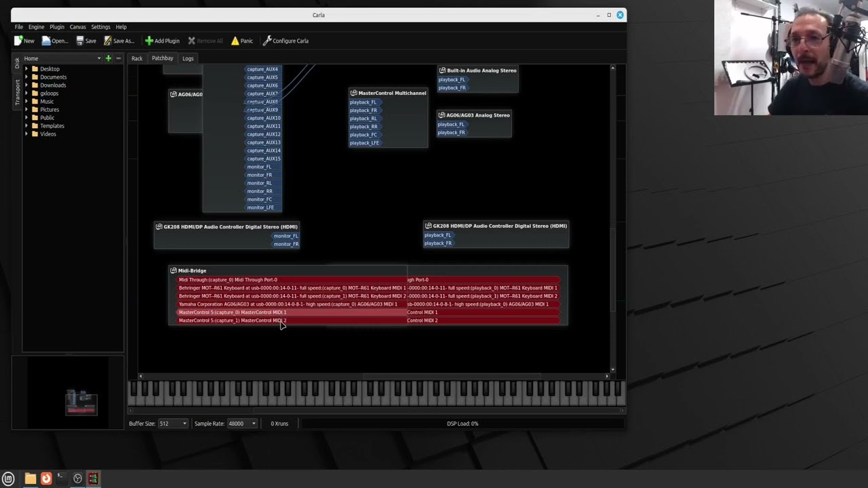This screenshot has width=868, height=488.
Task: Open the Transport side tab
Action: coord(18,91)
